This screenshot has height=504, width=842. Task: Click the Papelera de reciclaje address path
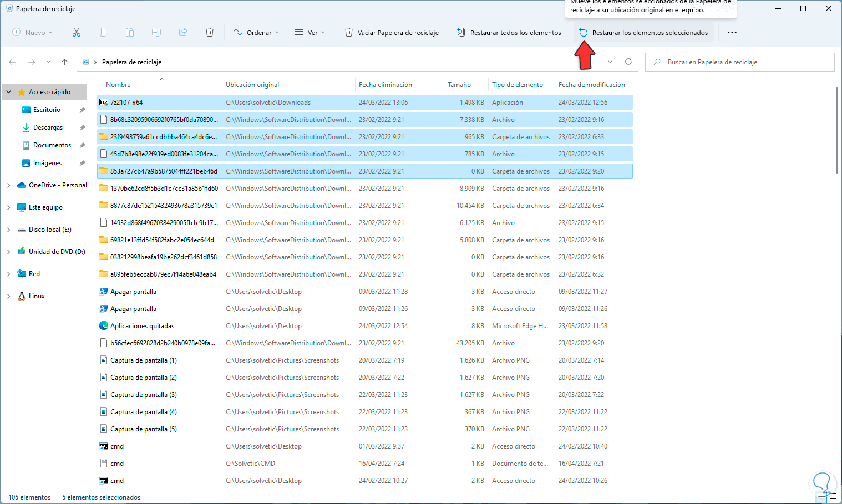coord(131,62)
